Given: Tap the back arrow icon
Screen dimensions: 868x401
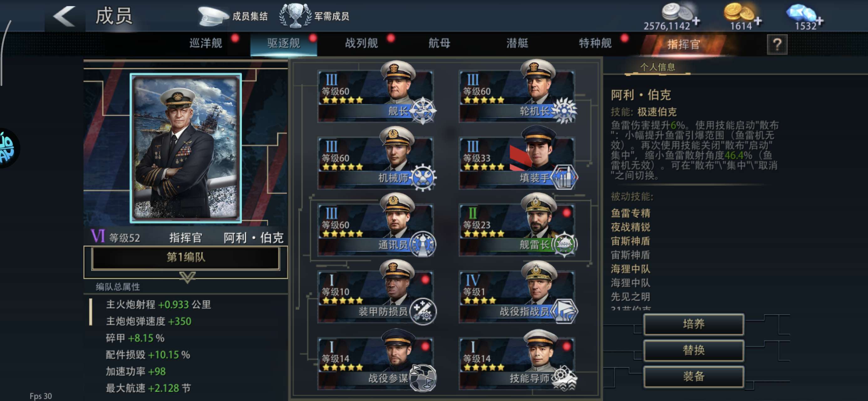Looking at the screenshot, I should coord(64,16).
